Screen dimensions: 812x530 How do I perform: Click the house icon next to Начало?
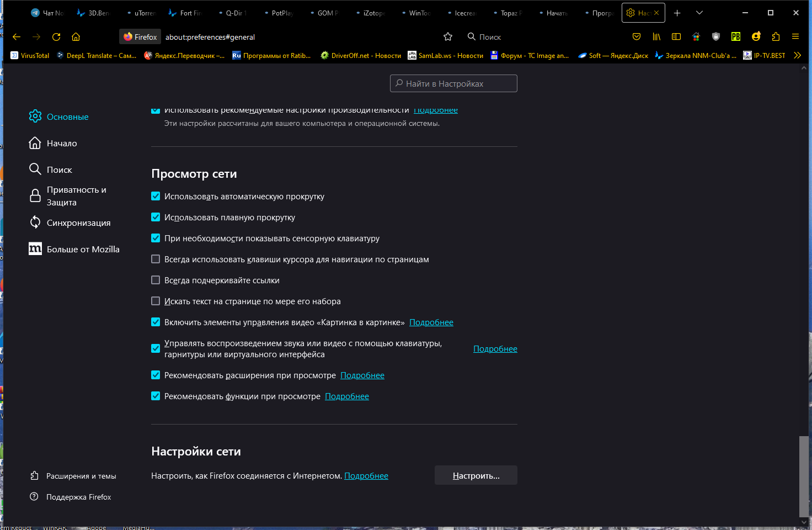coord(35,143)
